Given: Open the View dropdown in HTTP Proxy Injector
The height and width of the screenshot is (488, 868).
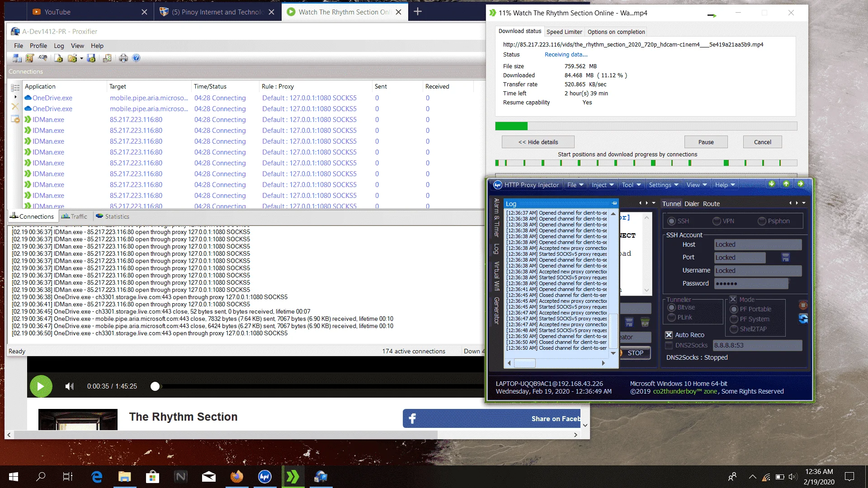Looking at the screenshot, I should point(696,185).
